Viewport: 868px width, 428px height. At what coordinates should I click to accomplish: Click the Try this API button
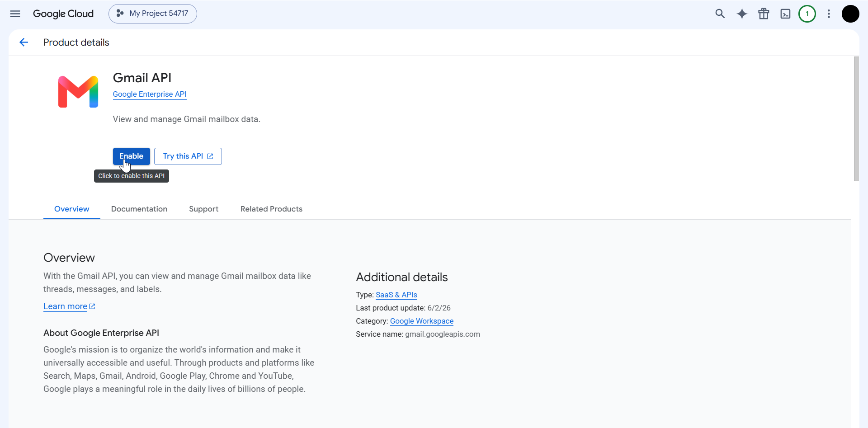tap(188, 156)
